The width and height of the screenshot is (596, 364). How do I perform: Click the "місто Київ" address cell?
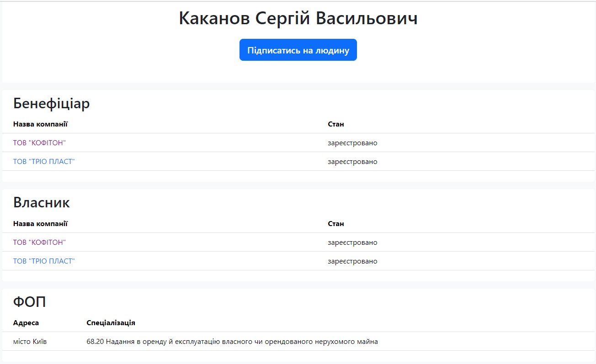(x=30, y=342)
